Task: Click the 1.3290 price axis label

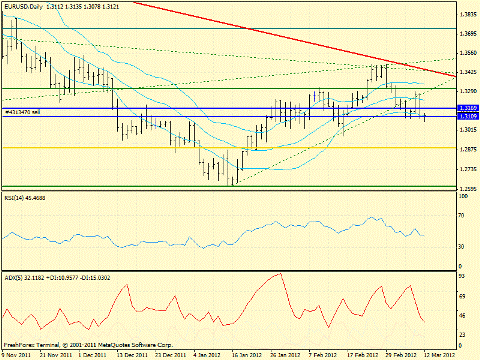Action: (x=468, y=91)
